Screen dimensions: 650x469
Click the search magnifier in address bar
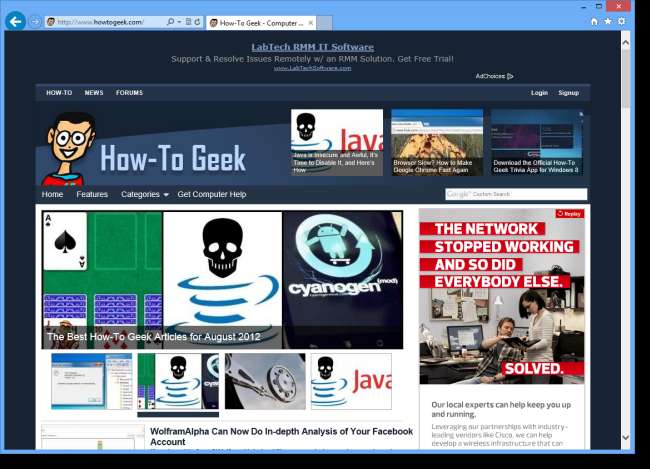[x=170, y=22]
